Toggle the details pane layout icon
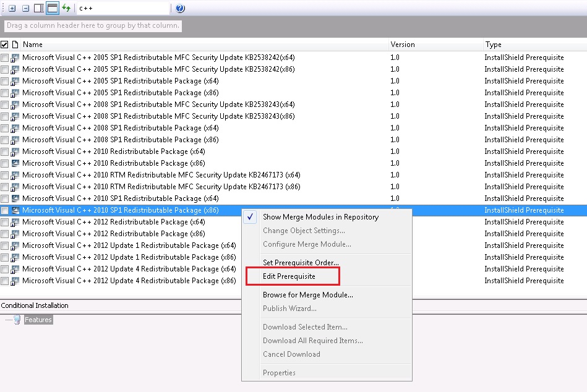 pyautogui.click(x=39, y=9)
